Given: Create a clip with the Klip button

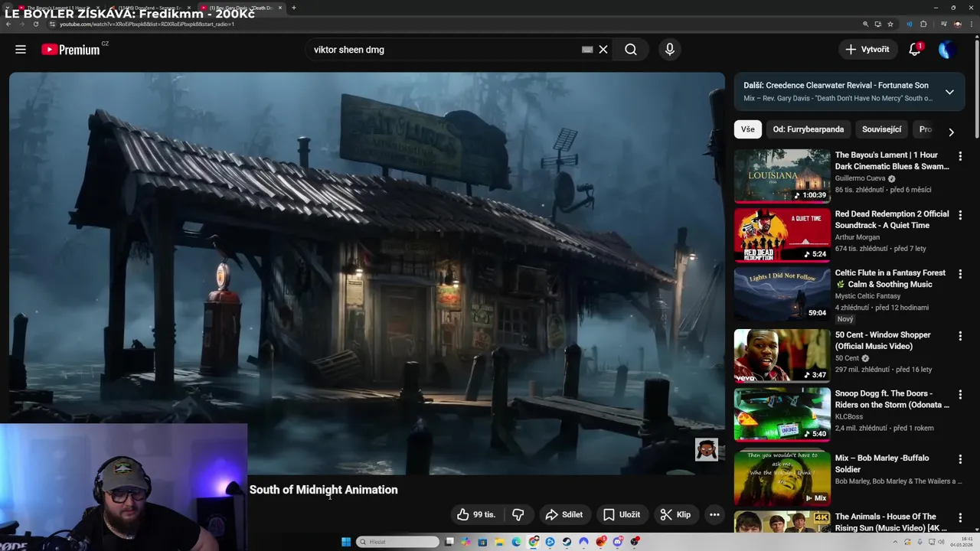Looking at the screenshot, I should point(675,515).
